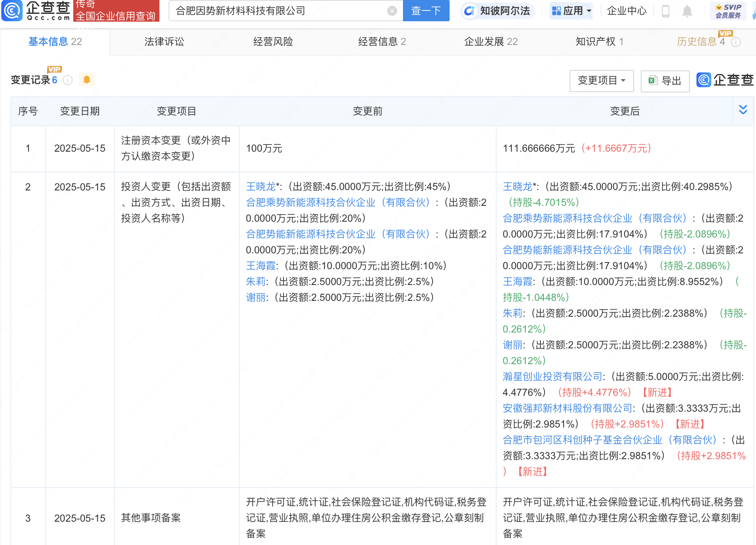Click the 序号 column header
The width and height of the screenshot is (756, 545).
28,111
